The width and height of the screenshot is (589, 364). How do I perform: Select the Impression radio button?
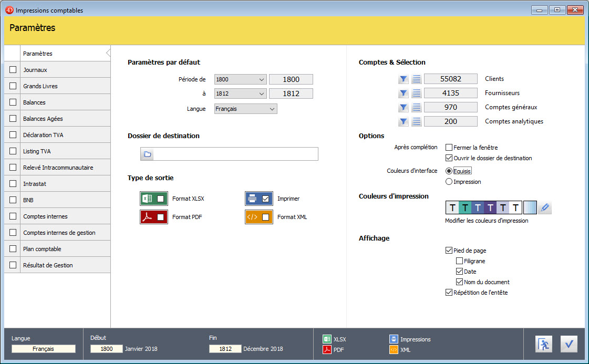point(449,182)
